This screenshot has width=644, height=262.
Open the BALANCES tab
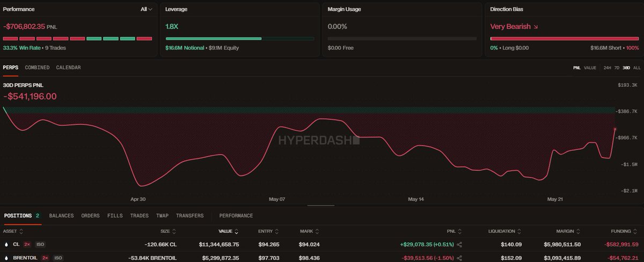61,216
